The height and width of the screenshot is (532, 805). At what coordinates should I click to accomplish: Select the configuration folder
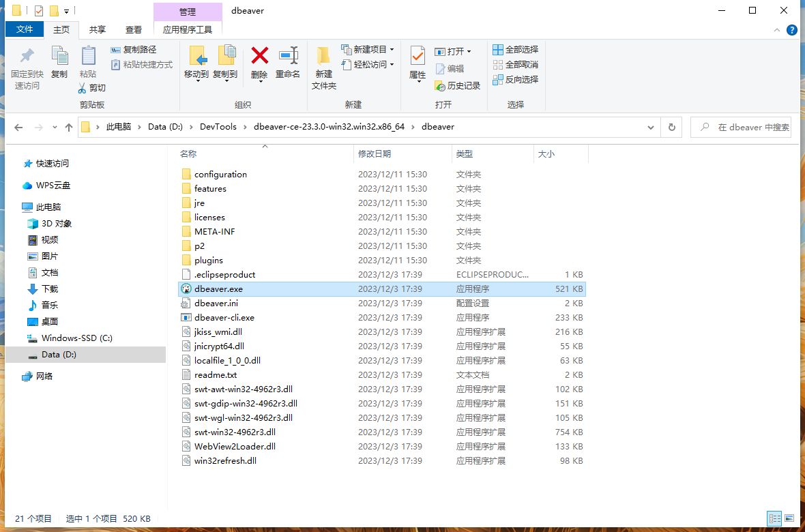click(220, 175)
